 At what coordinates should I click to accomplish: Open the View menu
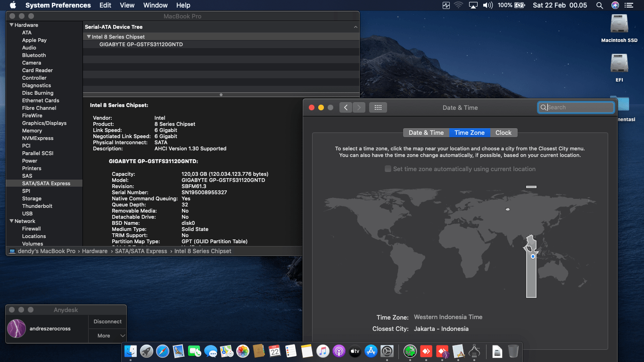[x=127, y=5]
